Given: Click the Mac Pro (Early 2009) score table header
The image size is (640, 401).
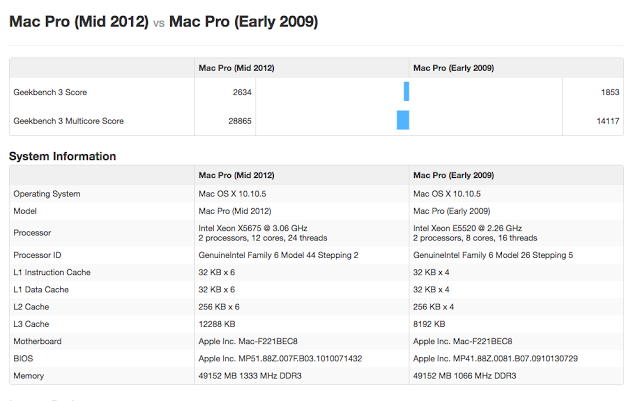Looking at the screenshot, I should click(453, 68).
